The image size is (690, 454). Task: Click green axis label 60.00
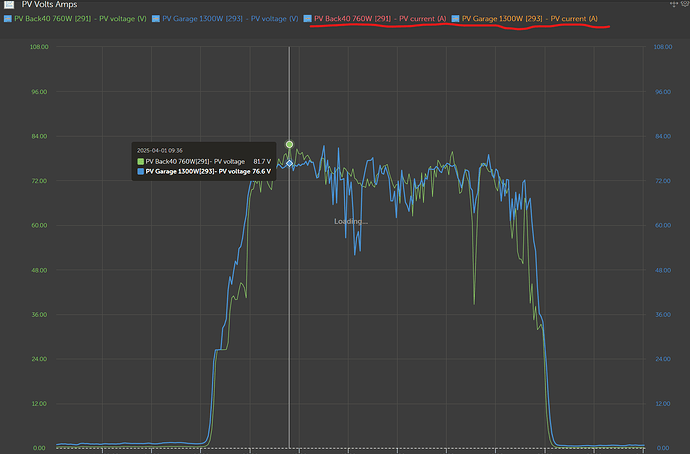pos(39,225)
